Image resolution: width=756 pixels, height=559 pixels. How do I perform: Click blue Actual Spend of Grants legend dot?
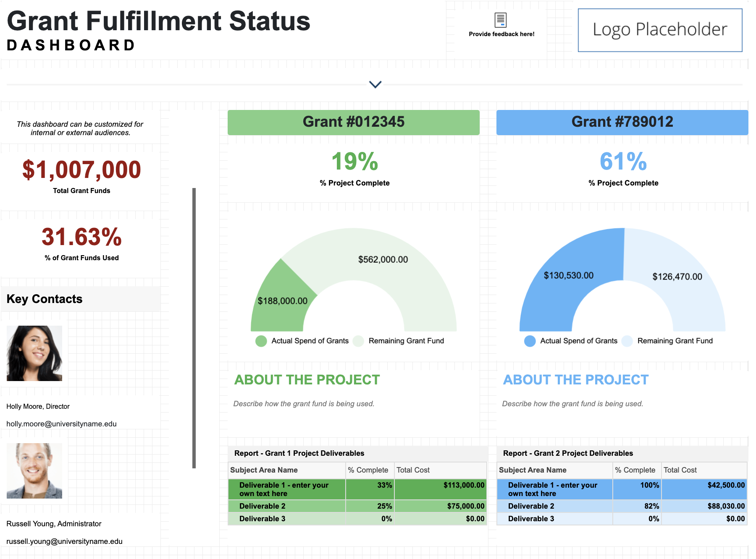tap(530, 341)
